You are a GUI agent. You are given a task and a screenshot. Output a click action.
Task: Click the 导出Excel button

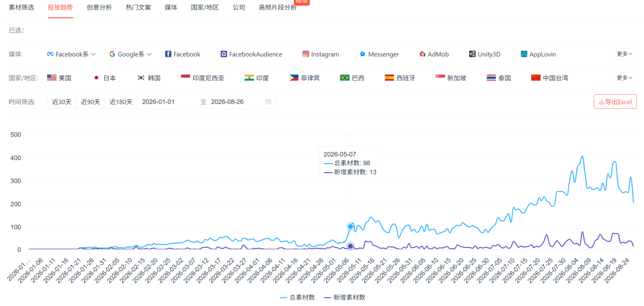click(x=615, y=102)
